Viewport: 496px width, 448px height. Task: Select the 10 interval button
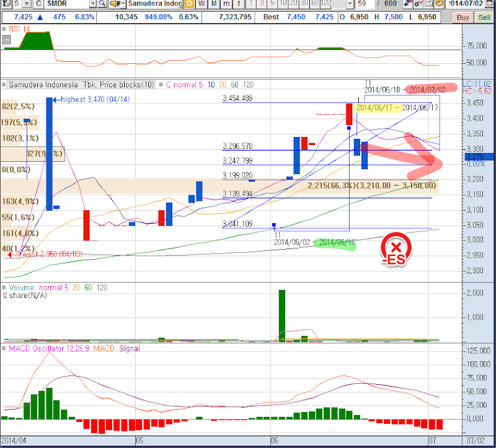click(283, 4)
